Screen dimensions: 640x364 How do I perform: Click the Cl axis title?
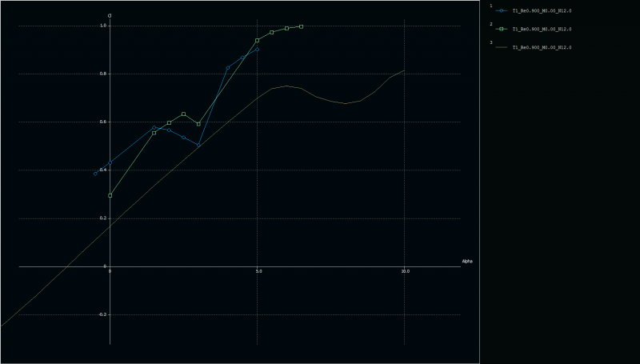click(110, 15)
